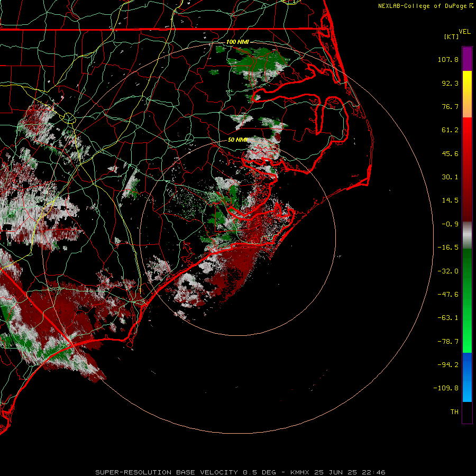The width and height of the screenshot is (476, 476).
Task: Select the -16.5 velocity scale value
Action: pyautogui.click(x=448, y=248)
